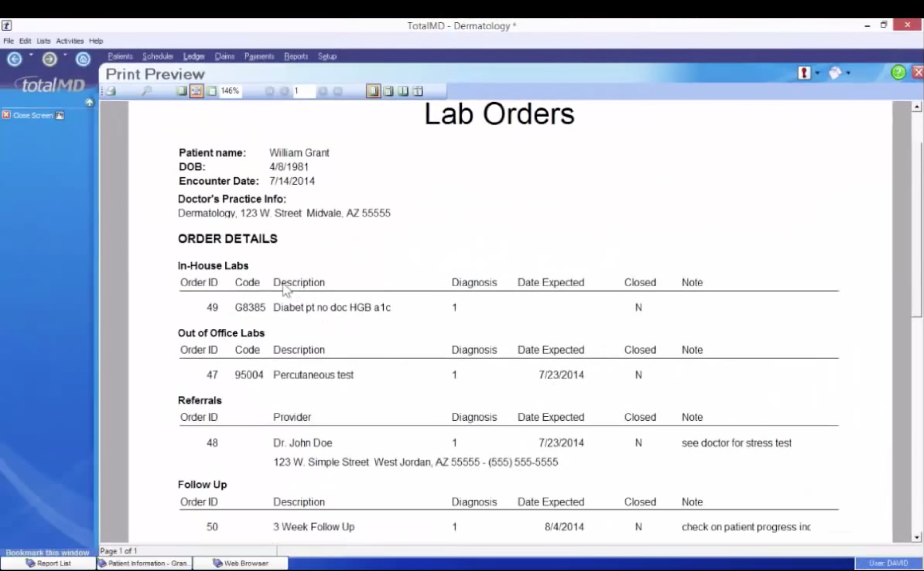
Task: Select the four-page thumbnail view icon
Action: tap(418, 91)
